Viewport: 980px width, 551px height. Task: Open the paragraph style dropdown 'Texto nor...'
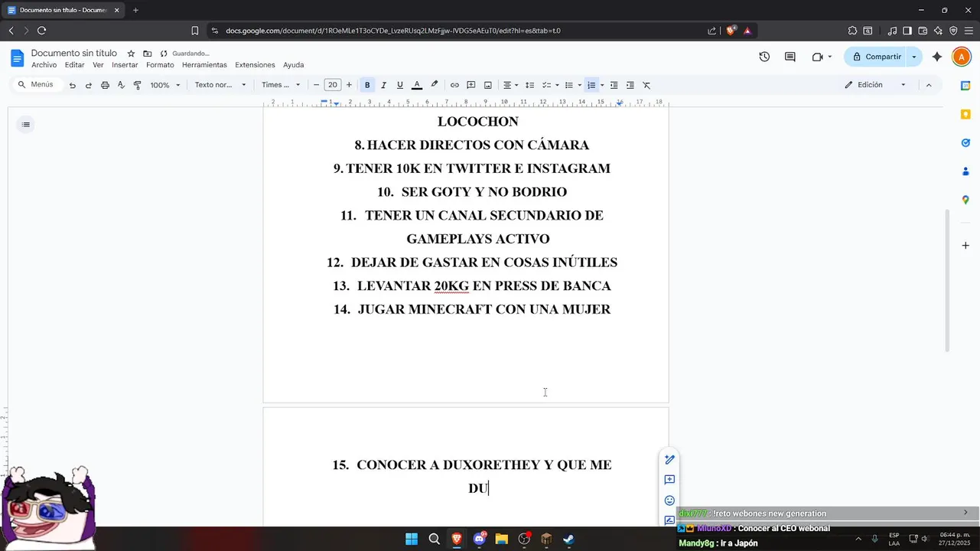[x=220, y=85]
